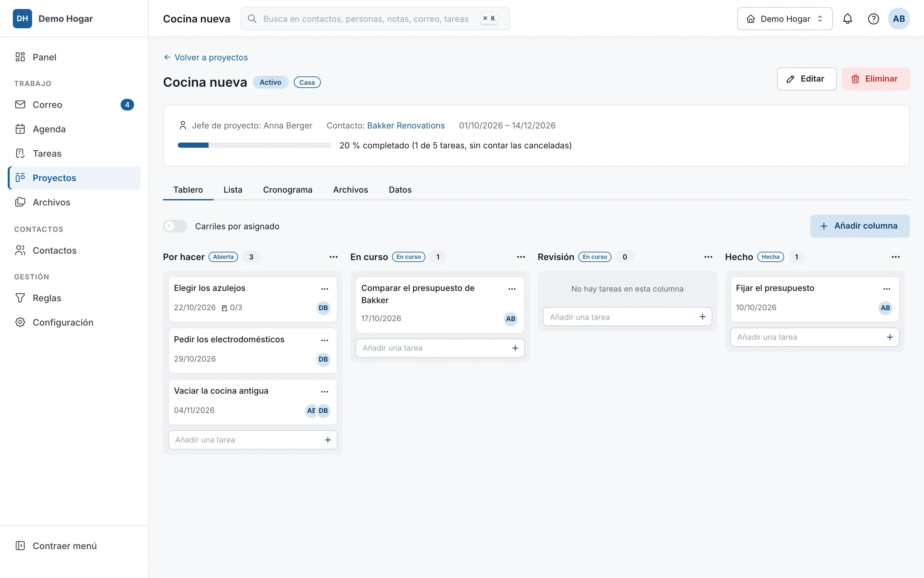Open the help question-mark icon
The image size is (924, 578).
873,19
